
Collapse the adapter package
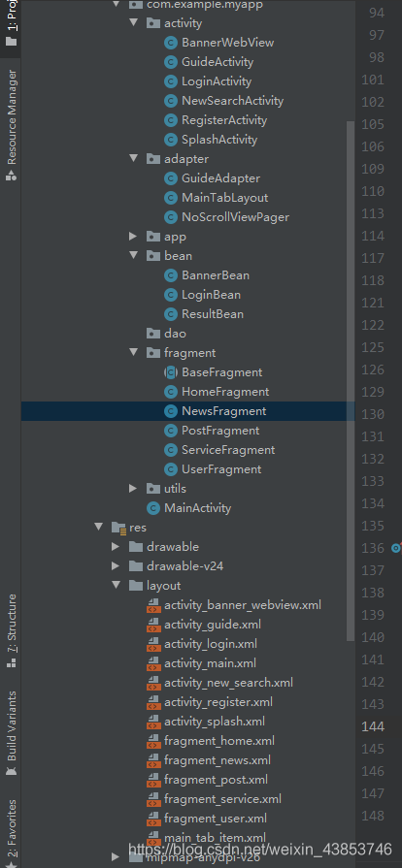133,158
